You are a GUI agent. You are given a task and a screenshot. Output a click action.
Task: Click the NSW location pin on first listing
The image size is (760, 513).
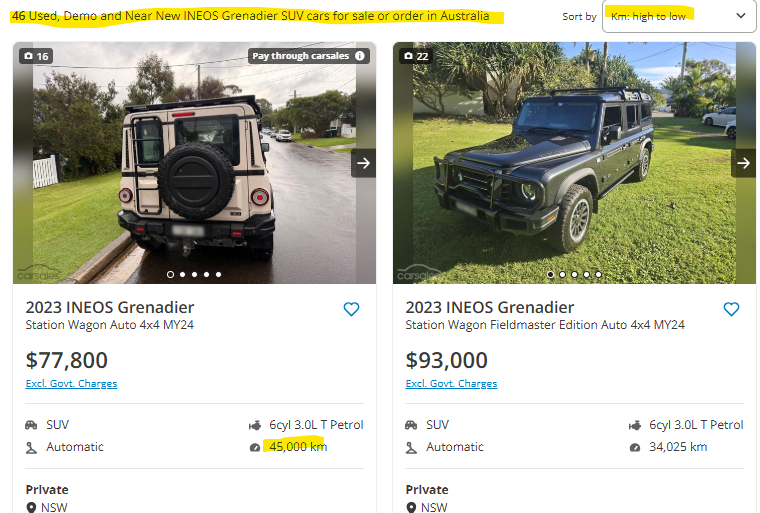tap(31, 508)
